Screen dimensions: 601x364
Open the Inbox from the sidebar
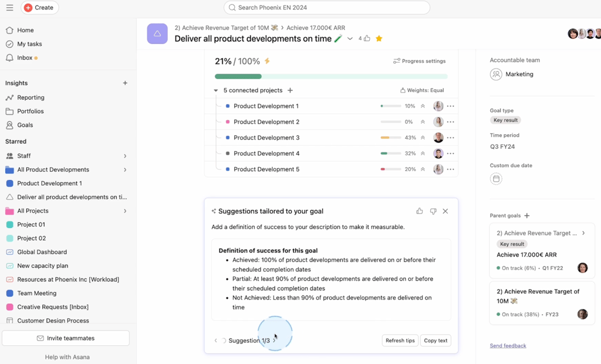pyautogui.click(x=27, y=57)
